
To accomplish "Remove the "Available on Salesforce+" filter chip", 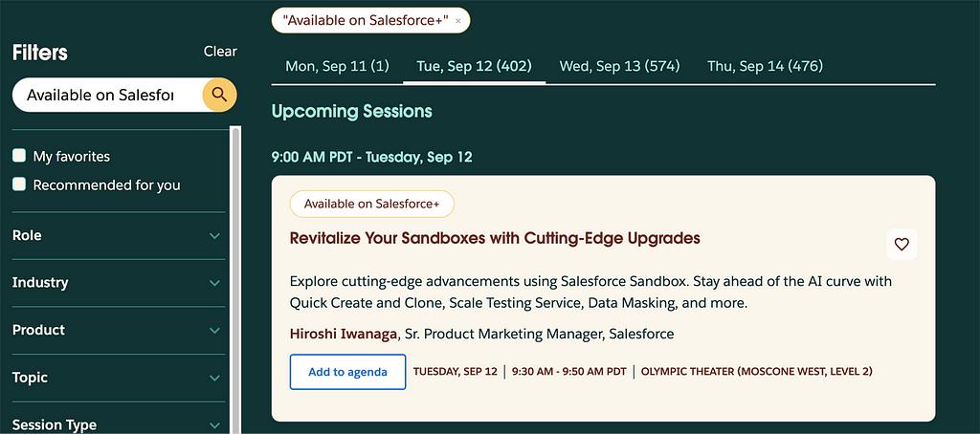I will pos(457,20).
